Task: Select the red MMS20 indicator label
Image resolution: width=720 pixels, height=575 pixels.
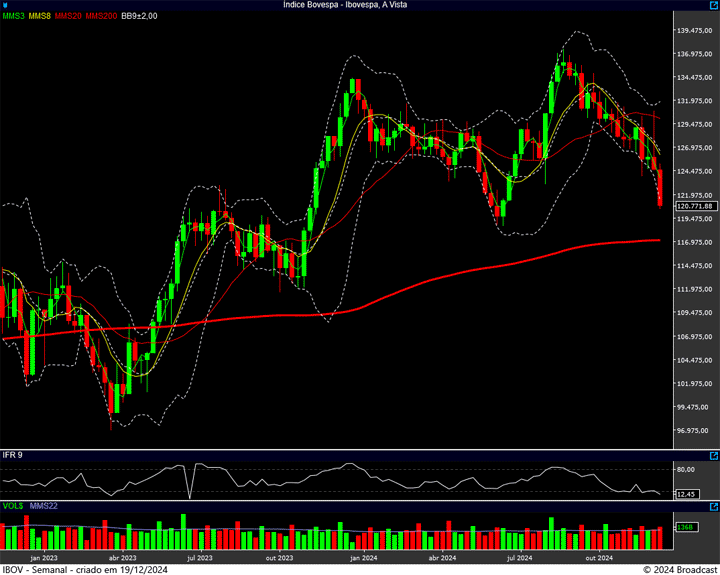Action: (68, 16)
